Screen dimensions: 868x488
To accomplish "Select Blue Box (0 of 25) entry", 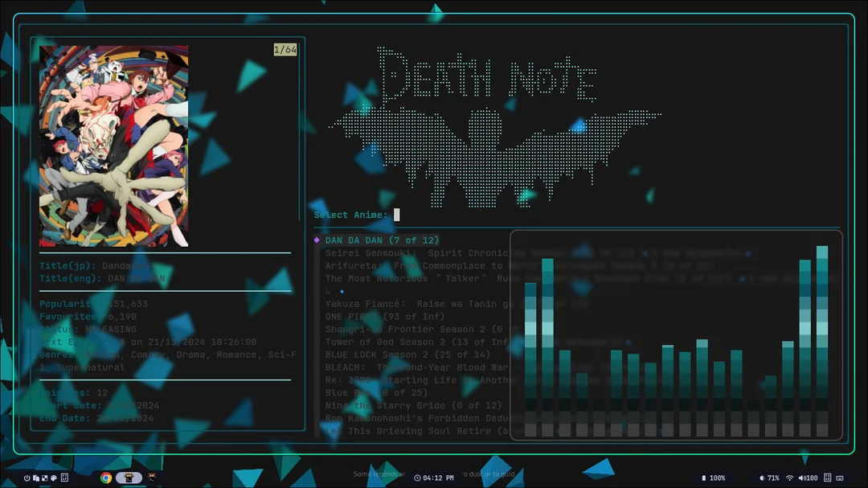I will 376,392.
